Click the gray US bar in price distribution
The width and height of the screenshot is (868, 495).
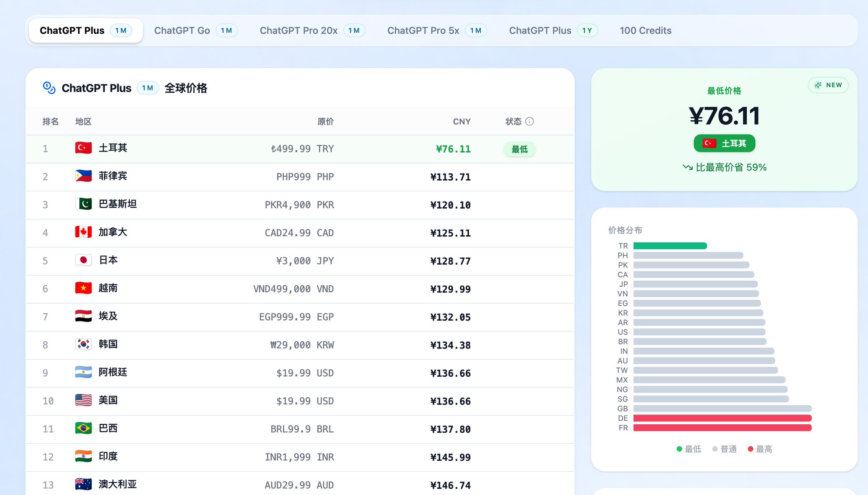coord(699,332)
